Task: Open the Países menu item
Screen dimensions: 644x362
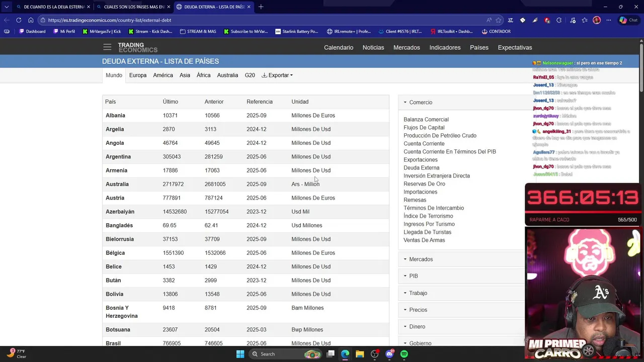Action: pyautogui.click(x=479, y=47)
